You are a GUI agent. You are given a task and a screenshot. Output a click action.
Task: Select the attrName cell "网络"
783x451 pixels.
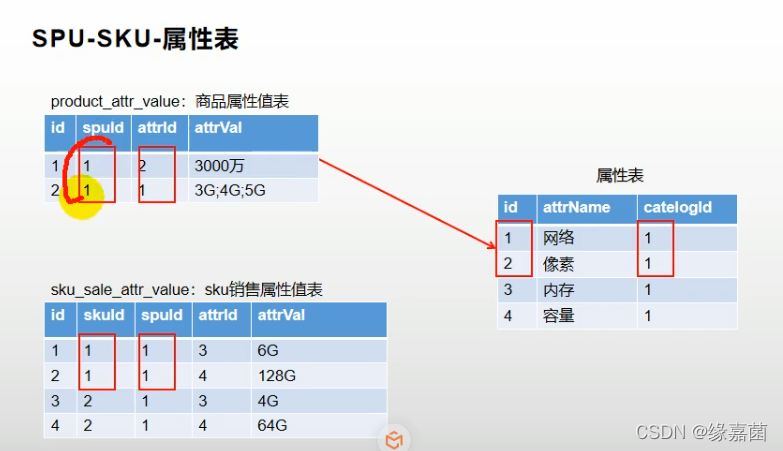559,238
